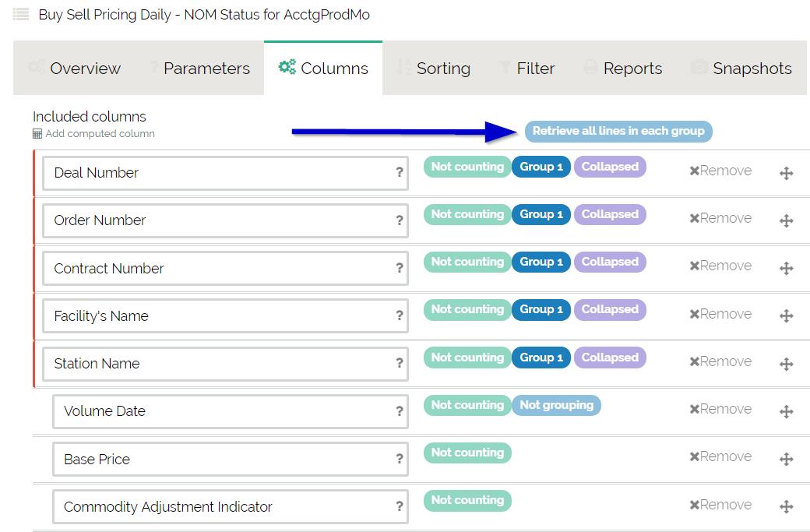Click the move handle icon for Volume Date
810x532 pixels.
tap(786, 411)
